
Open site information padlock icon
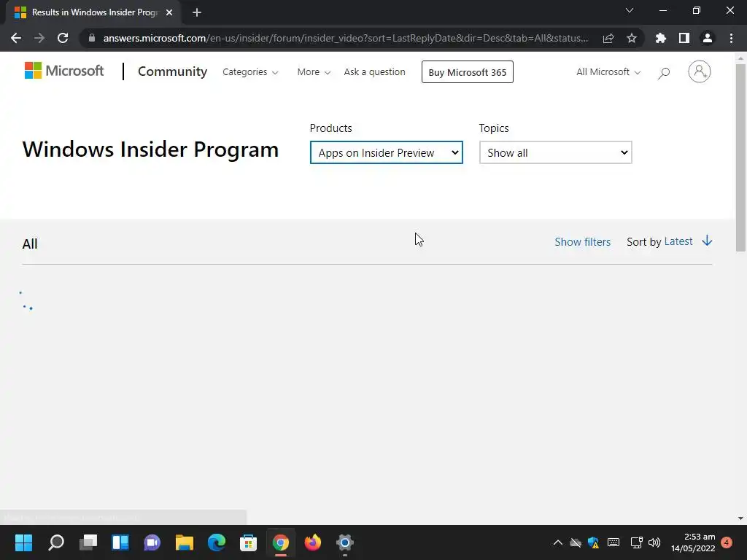coord(92,38)
